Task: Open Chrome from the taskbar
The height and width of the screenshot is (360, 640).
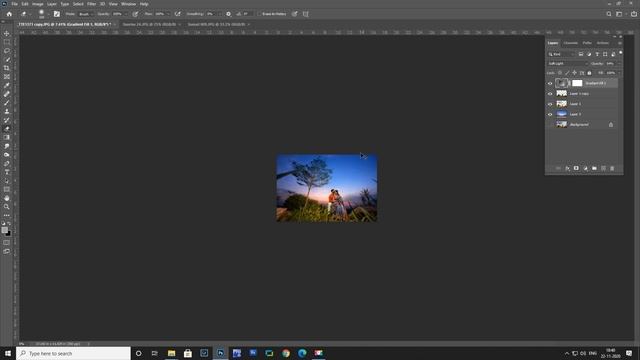Action: pos(286,353)
